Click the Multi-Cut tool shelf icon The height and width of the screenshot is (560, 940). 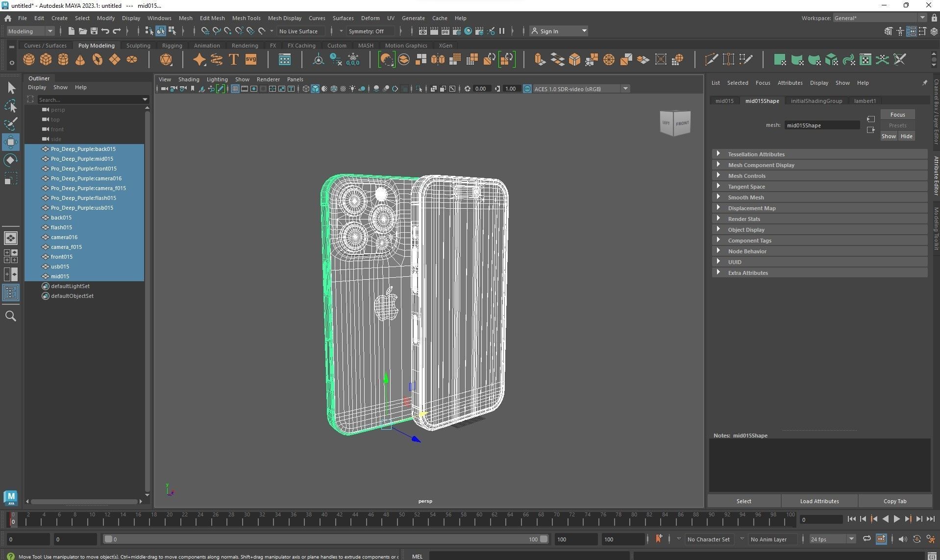[x=711, y=60]
